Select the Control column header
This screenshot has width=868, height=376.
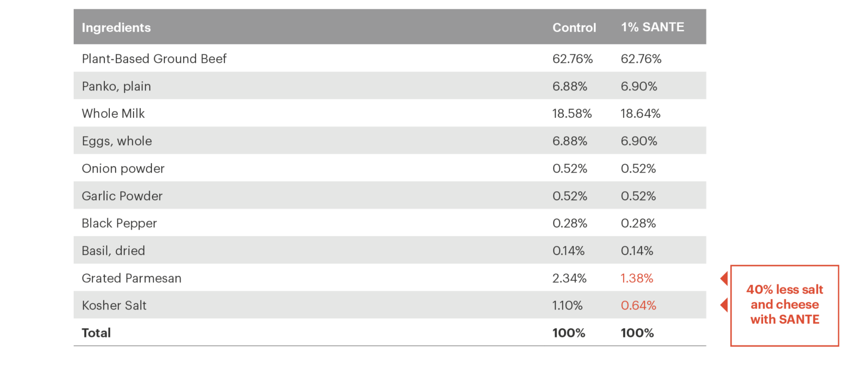pos(574,28)
